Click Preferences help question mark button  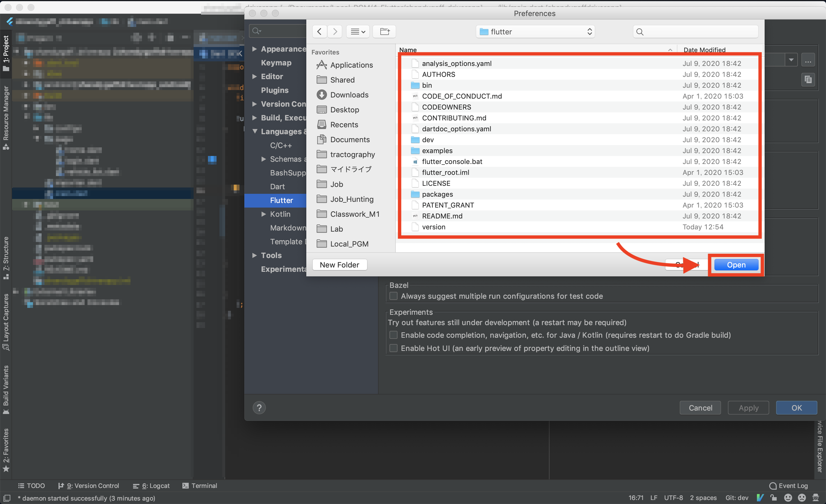[259, 407]
